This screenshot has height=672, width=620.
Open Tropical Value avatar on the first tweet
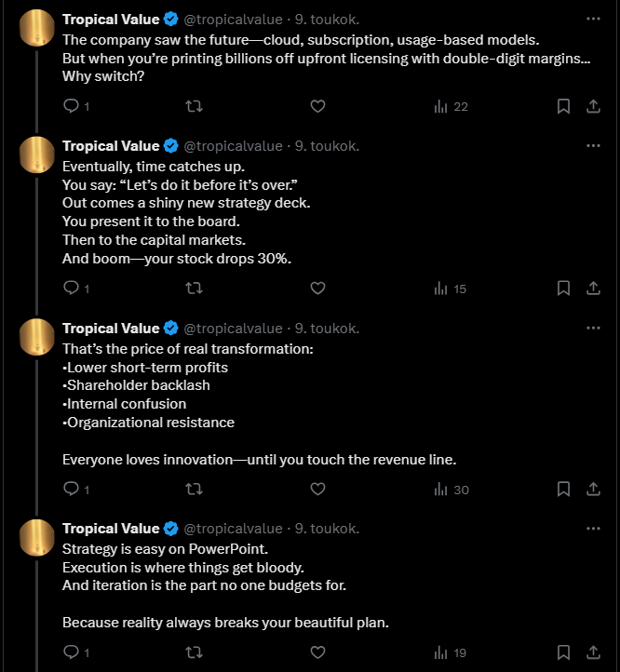point(36,28)
